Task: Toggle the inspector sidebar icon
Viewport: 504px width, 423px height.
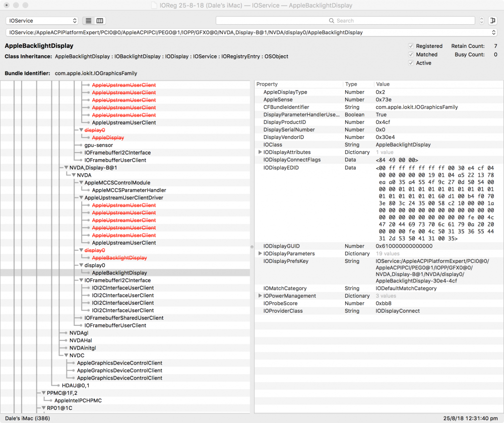Action: (492, 21)
